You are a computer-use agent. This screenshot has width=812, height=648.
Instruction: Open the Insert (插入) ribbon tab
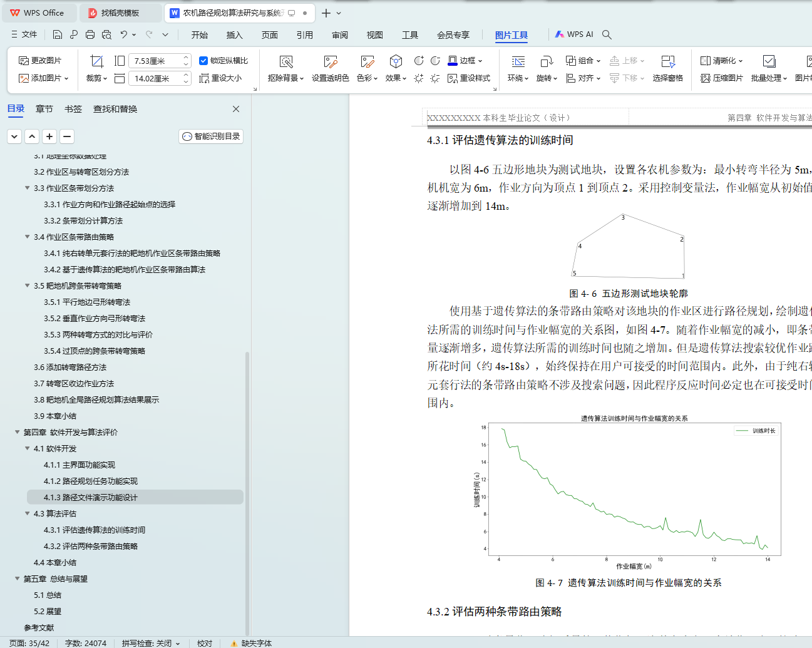point(234,35)
